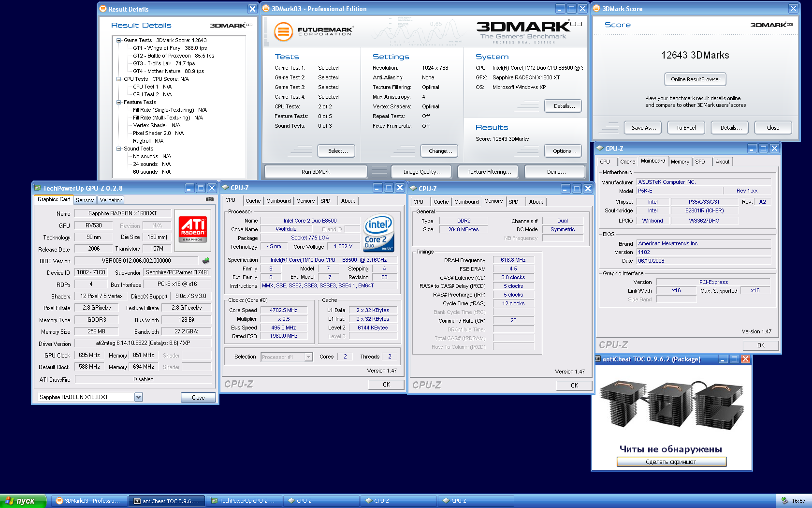Select the 24 sounds tree row
The image size is (812, 508).
point(152,164)
